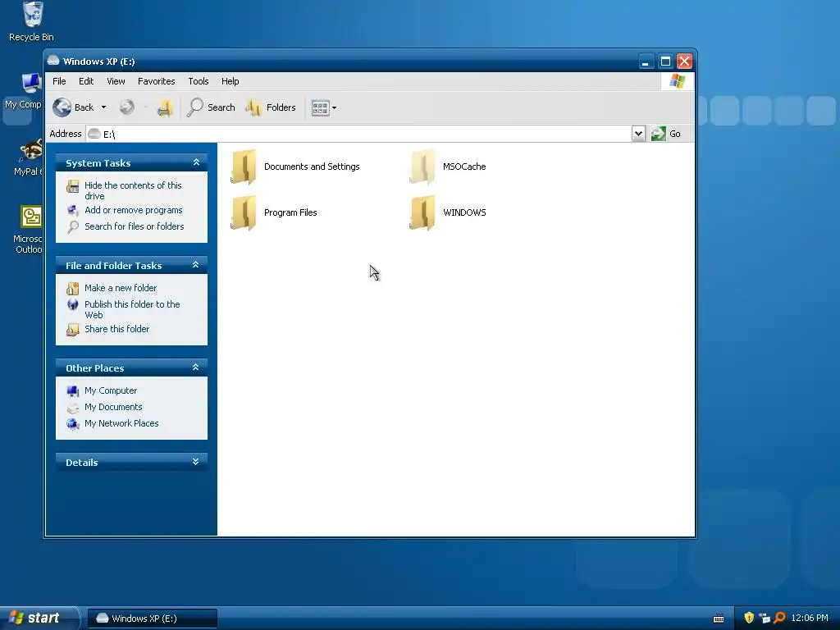Open the Back history dropdown arrow
The image size is (840, 630).
(104, 107)
